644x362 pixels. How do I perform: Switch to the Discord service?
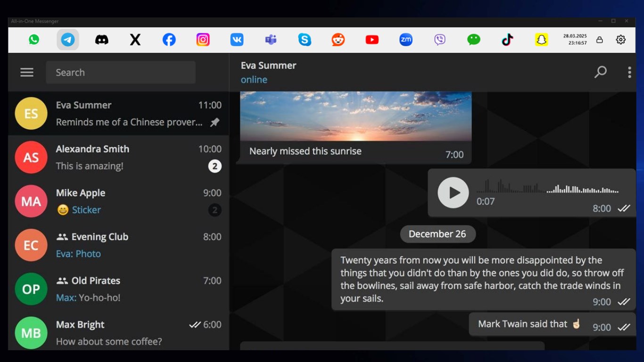click(101, 40)
